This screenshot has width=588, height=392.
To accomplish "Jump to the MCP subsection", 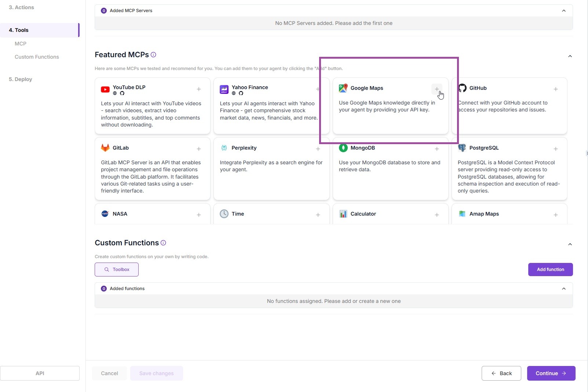I will pos(21,44).
